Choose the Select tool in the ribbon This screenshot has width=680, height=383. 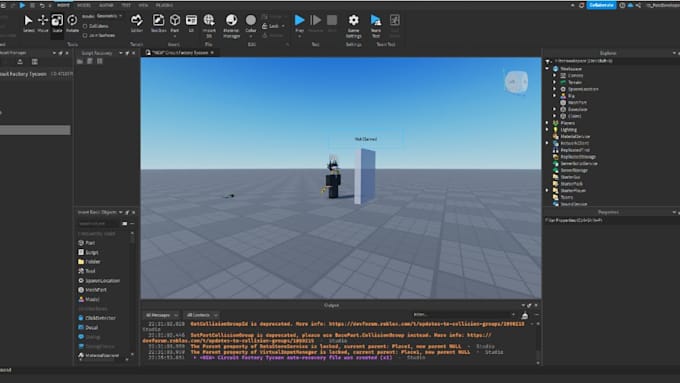[29, 24]
